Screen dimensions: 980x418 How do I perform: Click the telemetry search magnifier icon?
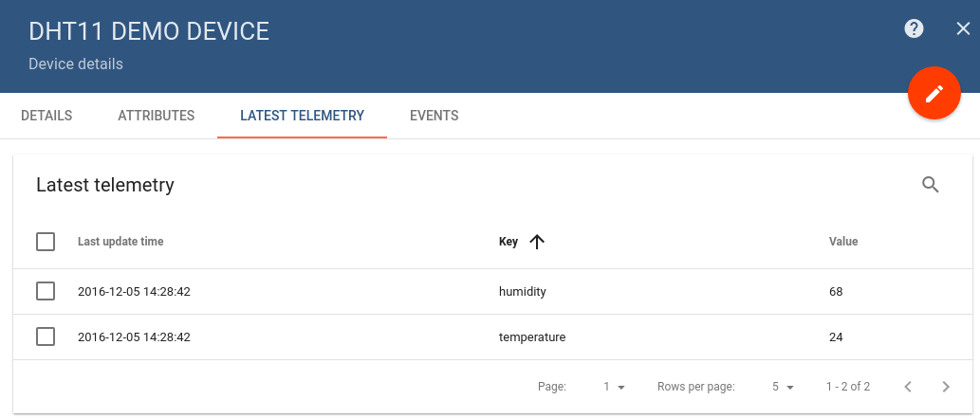coord(931,185)
